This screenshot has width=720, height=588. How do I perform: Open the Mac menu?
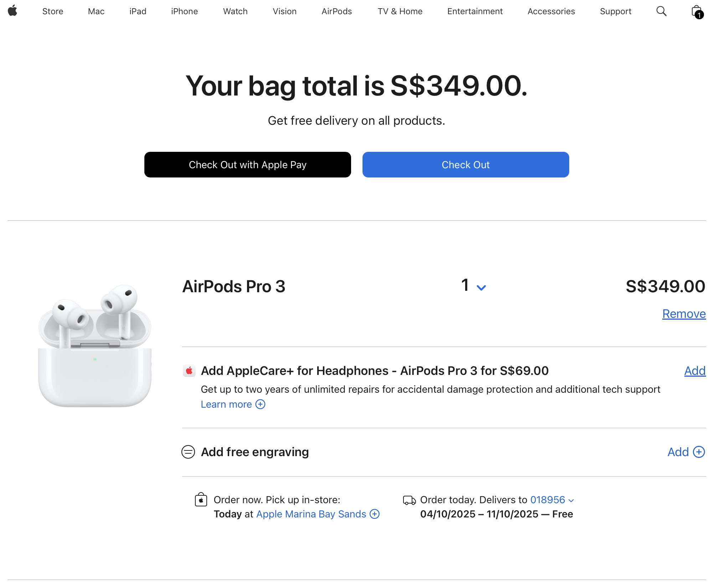click(96, 11)
